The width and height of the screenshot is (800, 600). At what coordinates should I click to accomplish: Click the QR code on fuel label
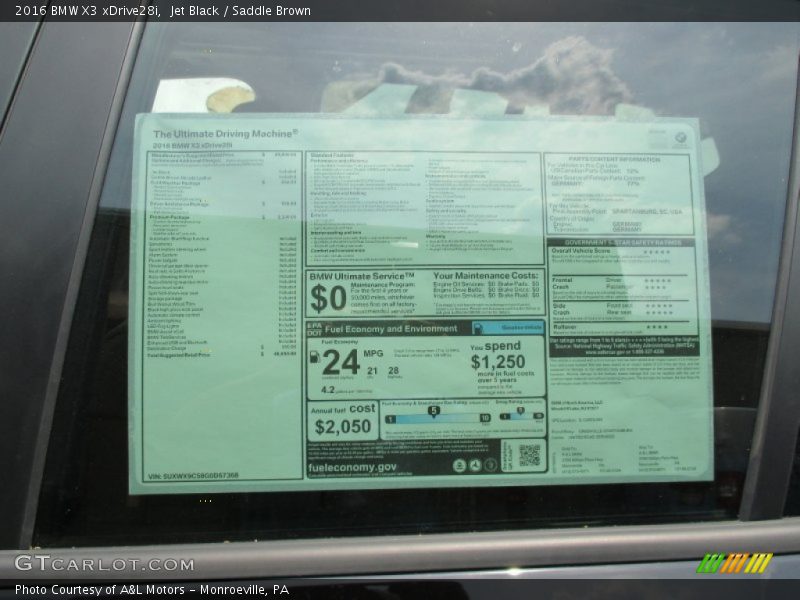[529, 455]
